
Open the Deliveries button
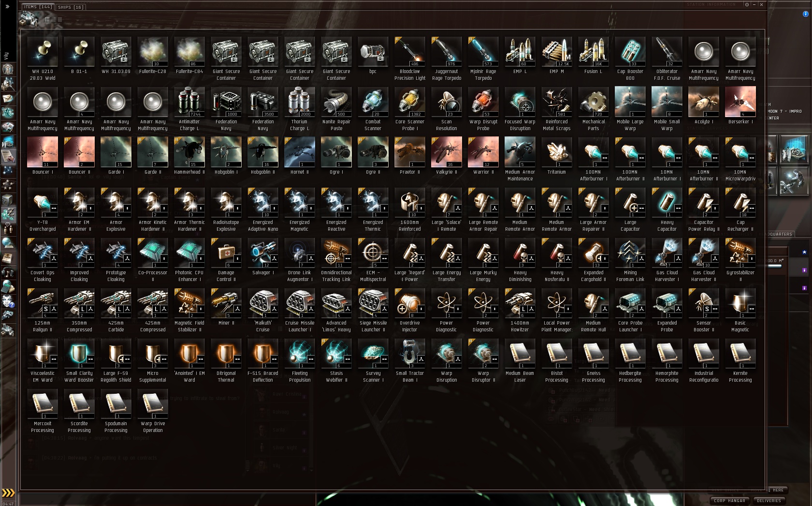[x=768, y=501]
